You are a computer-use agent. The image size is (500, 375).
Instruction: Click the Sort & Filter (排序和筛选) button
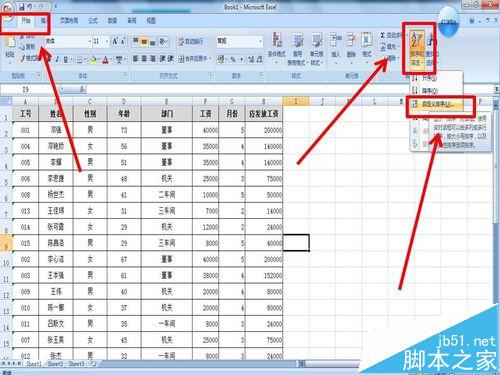[x=417, y=49]
